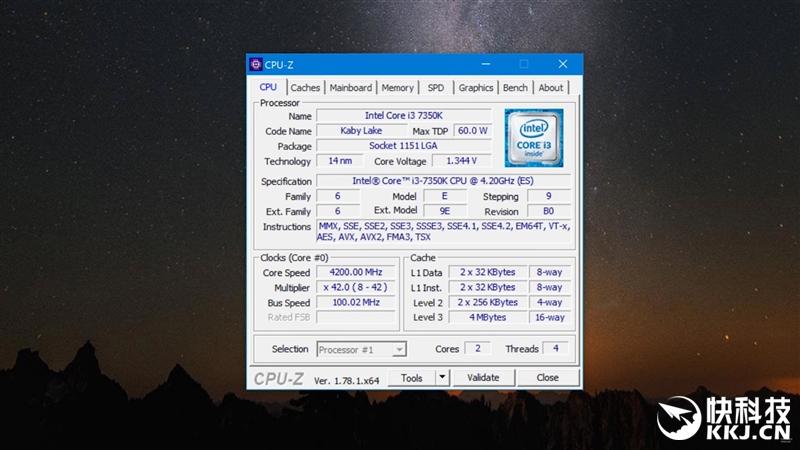Click the Threads count value 4
The height and width of the screenshot is (450, 800).
click(556, 348)
